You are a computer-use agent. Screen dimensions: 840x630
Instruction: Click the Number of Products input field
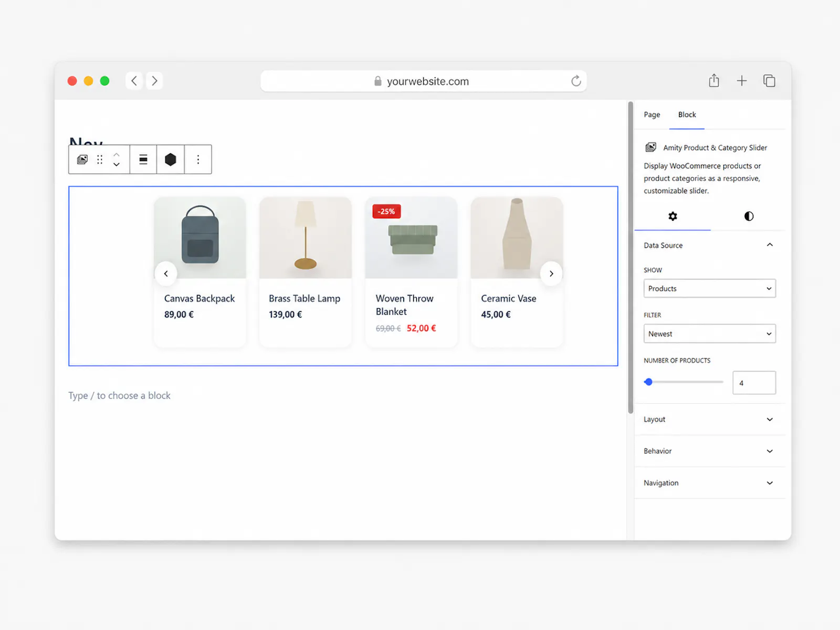click(754, 383)
